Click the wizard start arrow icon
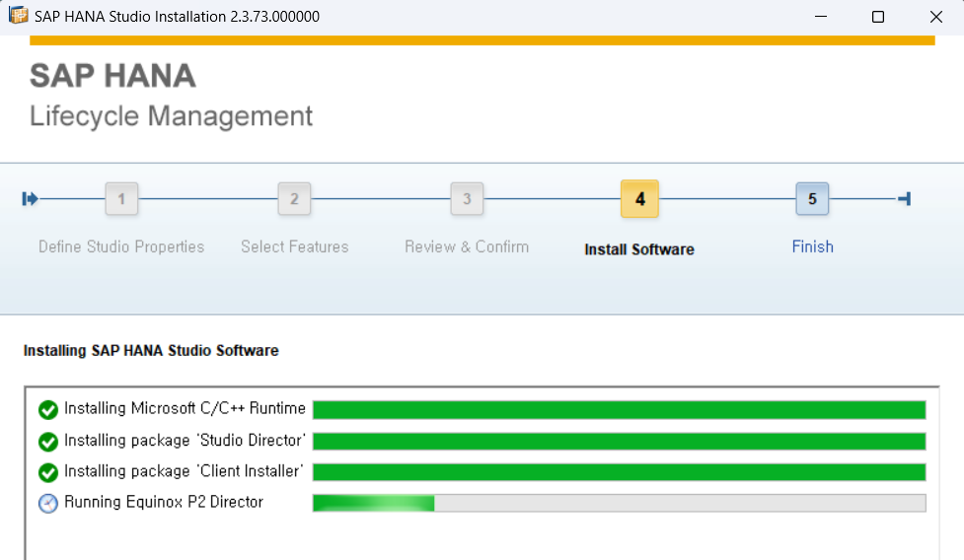964x560 pixels. 31,199
